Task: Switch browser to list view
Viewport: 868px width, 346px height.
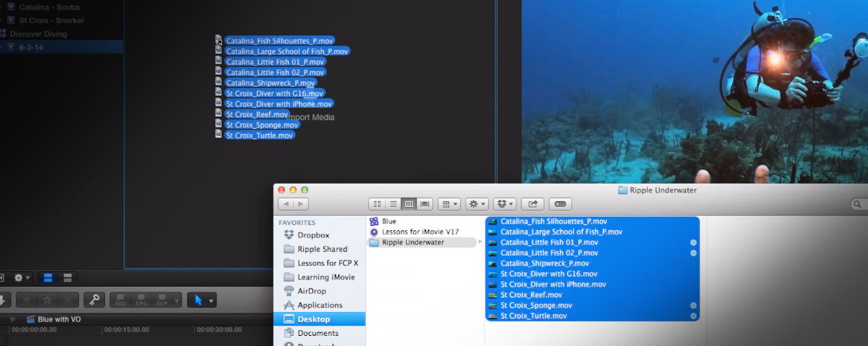Action: [67, 277]
